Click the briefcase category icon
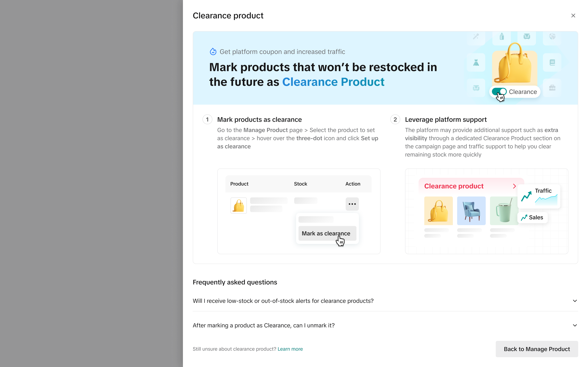Screen dimensions: 588x367 (552, 88)
